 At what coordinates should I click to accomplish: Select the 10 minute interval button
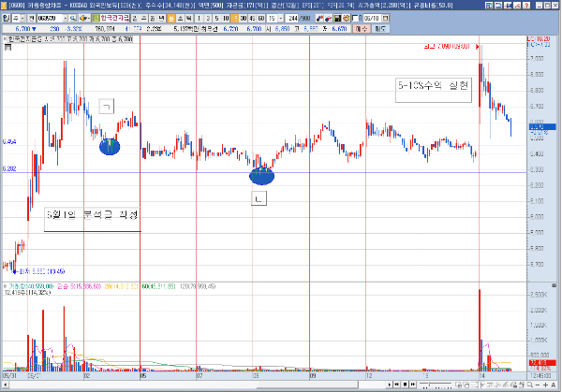point(226,19)
